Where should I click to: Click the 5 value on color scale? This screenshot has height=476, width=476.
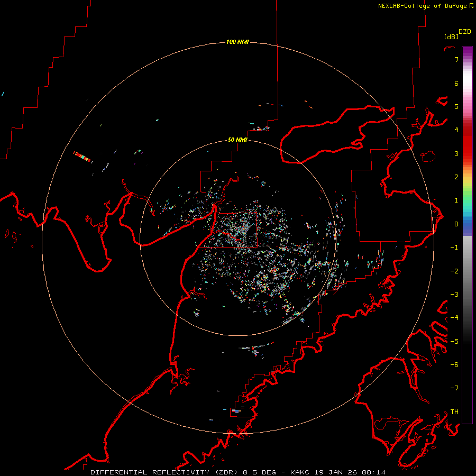click(x=456, y=106)
